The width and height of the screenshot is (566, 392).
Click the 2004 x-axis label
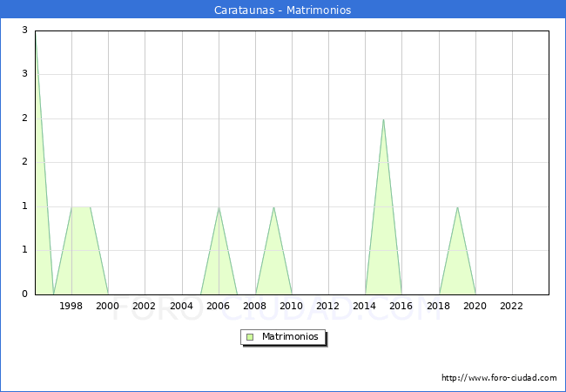tap(181, 306)
